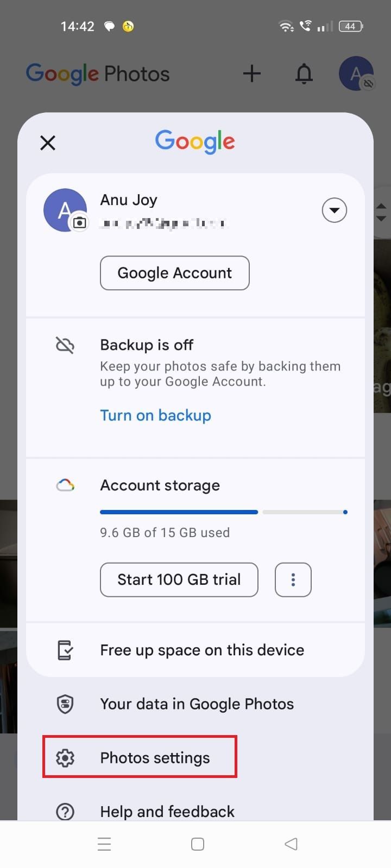Tap the question mark Help icon

[x=65, y=811]
